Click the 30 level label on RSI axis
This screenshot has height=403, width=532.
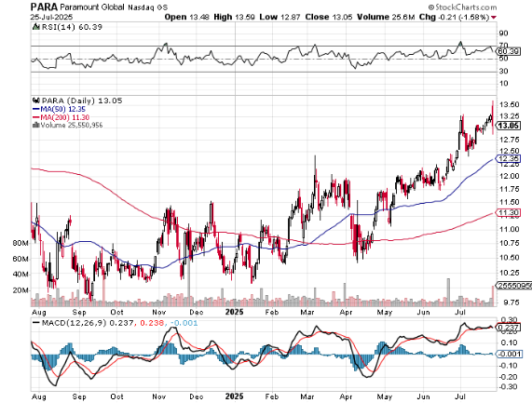coord(503,71)
